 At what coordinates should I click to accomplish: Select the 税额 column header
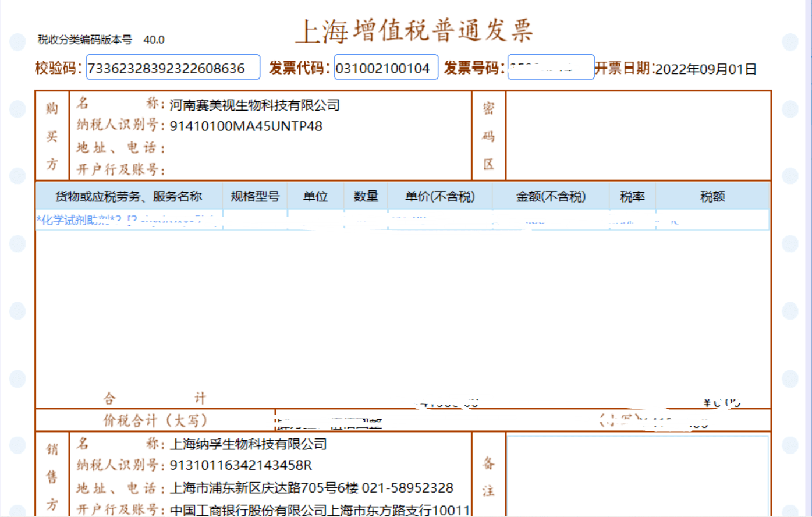(712, 197)
